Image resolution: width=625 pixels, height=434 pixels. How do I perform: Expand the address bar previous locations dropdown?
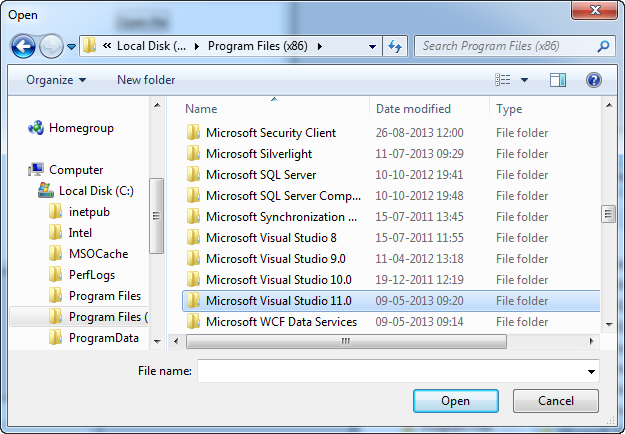click(372, 46)
